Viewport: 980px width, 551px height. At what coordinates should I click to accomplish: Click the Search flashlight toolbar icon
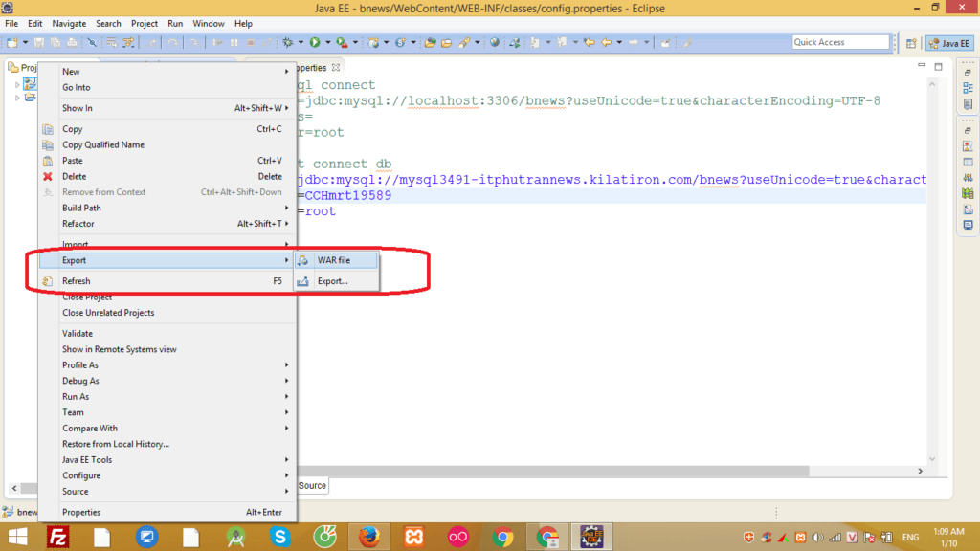click(464, 42)
